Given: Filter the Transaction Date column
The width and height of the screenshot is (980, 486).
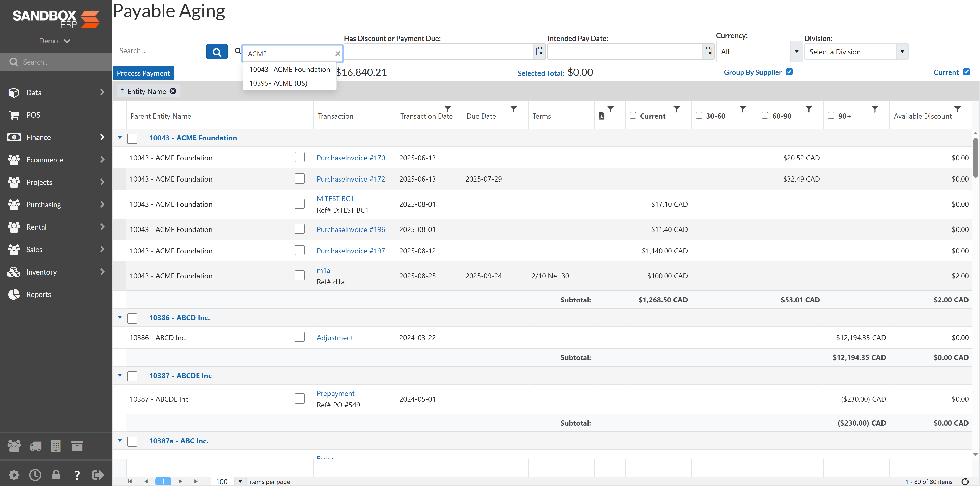Looking at the screenshot, I should [448, 109].
